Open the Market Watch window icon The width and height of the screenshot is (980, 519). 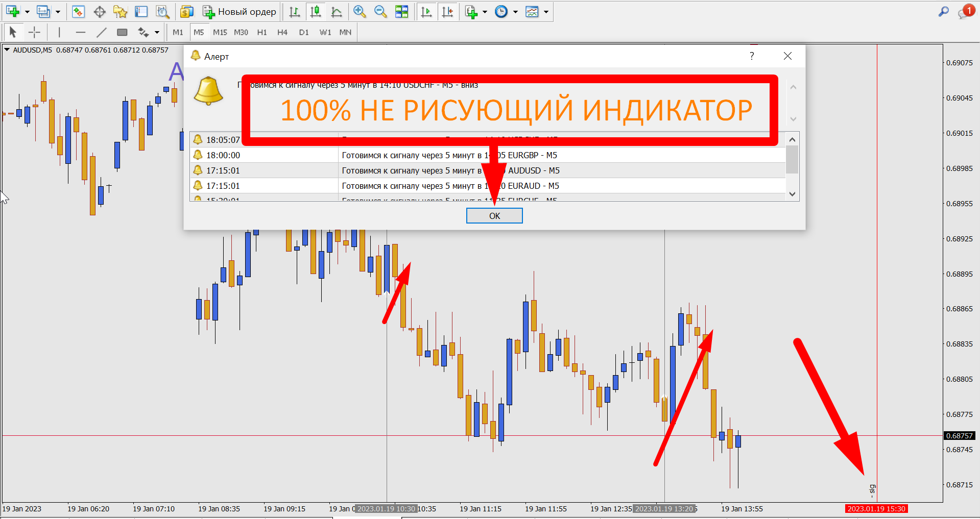78,11
